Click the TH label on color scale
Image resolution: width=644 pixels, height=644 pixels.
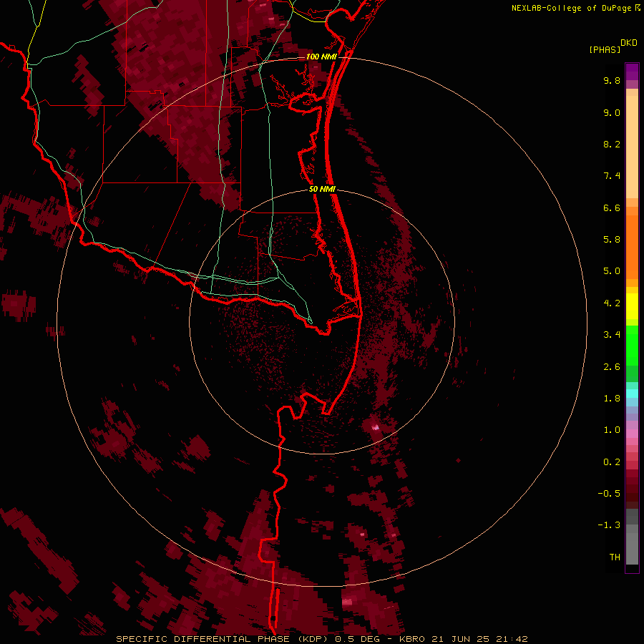pos(615,557)
